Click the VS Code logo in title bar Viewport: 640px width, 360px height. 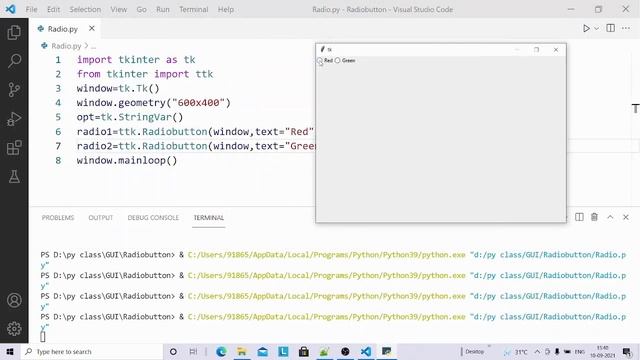coord(11,9)
